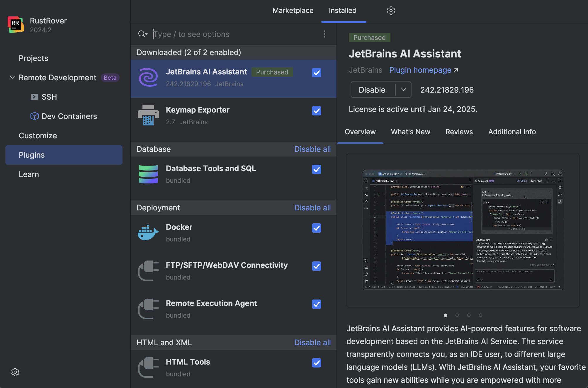Click the plugins settings gear next to Installed
The image size is (588, 388).
[391, 11]
